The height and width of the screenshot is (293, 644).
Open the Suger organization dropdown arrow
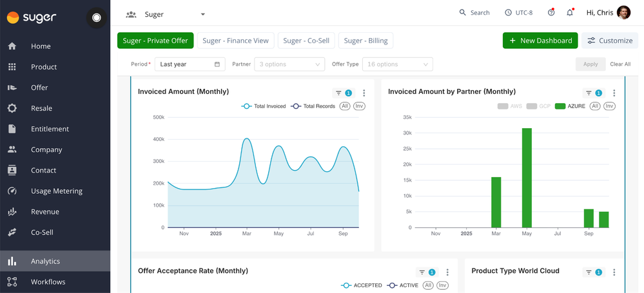[202, 14]
